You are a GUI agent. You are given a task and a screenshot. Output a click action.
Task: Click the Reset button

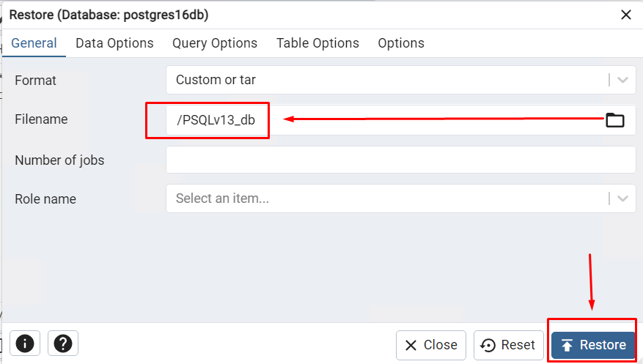509,345
